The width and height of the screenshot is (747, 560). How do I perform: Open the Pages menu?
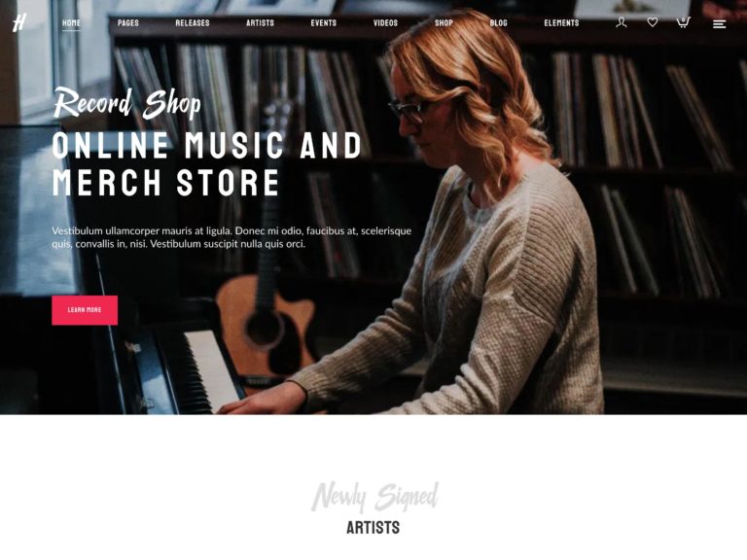pos(128,23)
